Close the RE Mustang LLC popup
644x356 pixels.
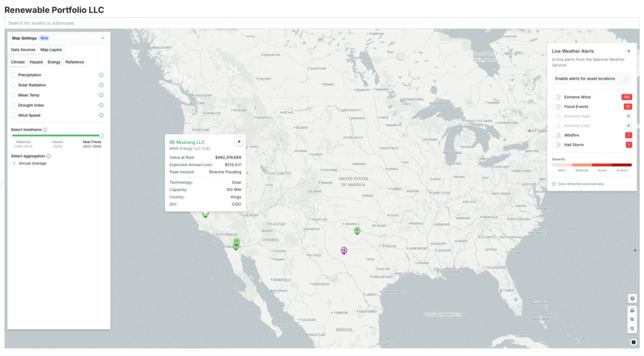click(x=238, y=142)
